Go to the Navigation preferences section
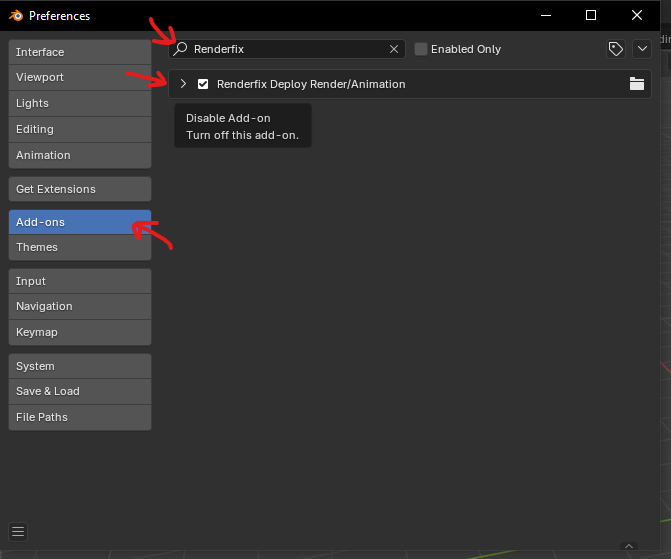The width and height of the screenshot is (671, 559). [x=80, y=306]
